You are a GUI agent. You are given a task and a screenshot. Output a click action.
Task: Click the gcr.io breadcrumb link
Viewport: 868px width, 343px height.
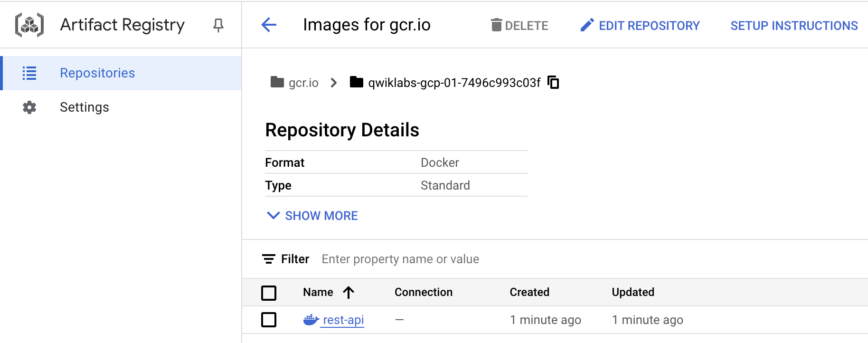tap(303, 83)
